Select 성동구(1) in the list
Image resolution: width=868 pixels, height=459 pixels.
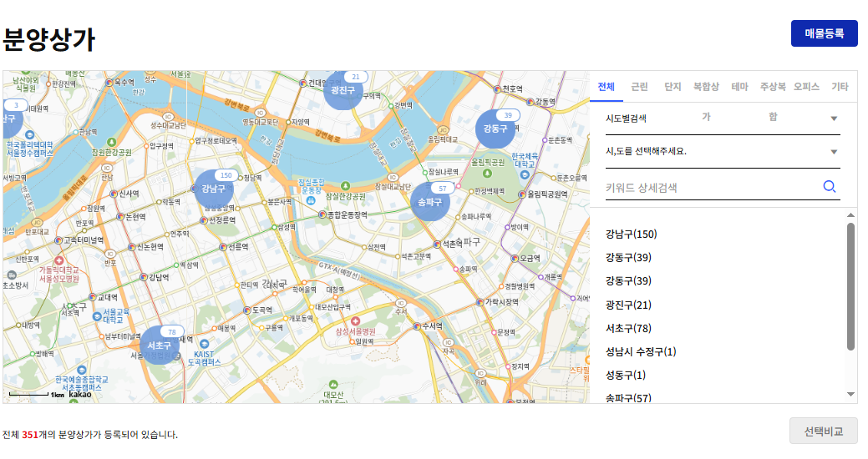626,375
